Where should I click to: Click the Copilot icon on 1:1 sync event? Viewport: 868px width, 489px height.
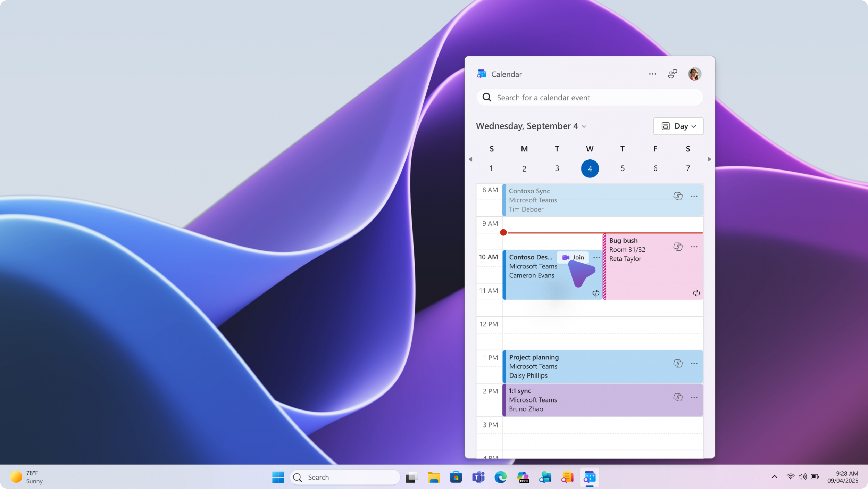tap(678, 397)
